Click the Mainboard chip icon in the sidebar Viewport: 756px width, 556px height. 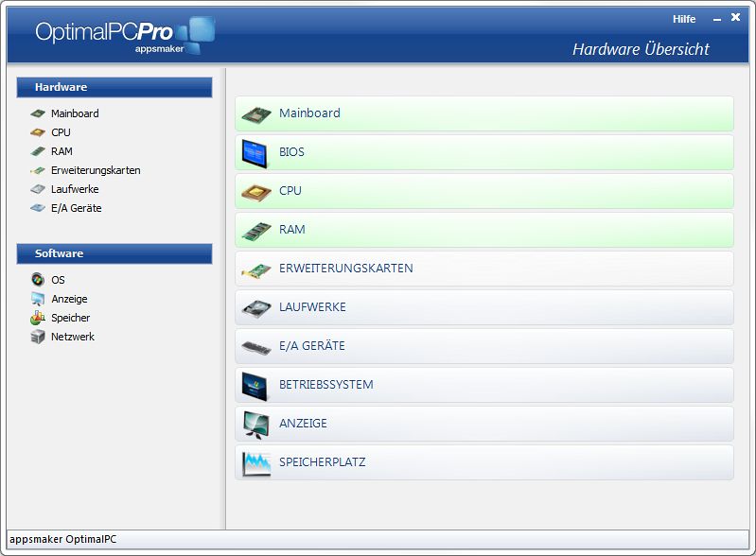tap(38, 113)
